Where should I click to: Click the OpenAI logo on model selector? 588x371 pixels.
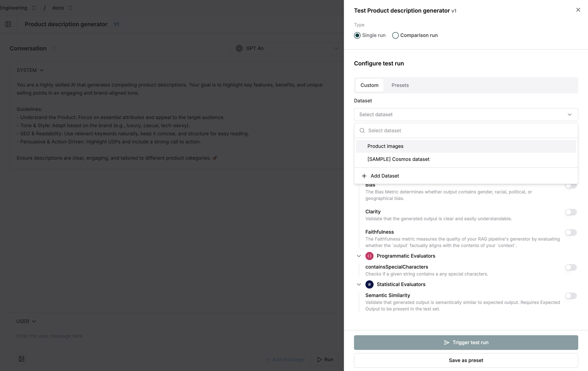239,48
